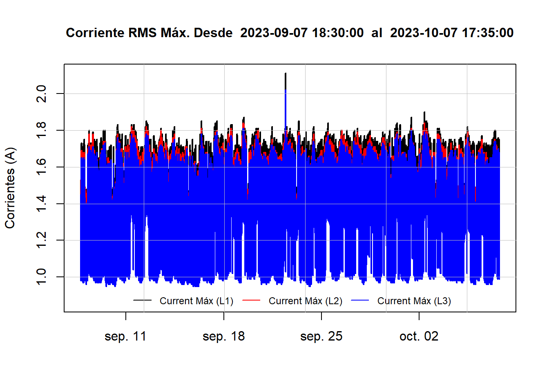Viewport: 549px width, 392px height.
Task: Select the 'Current Máx (L2)' legend label
Action: 305,301
